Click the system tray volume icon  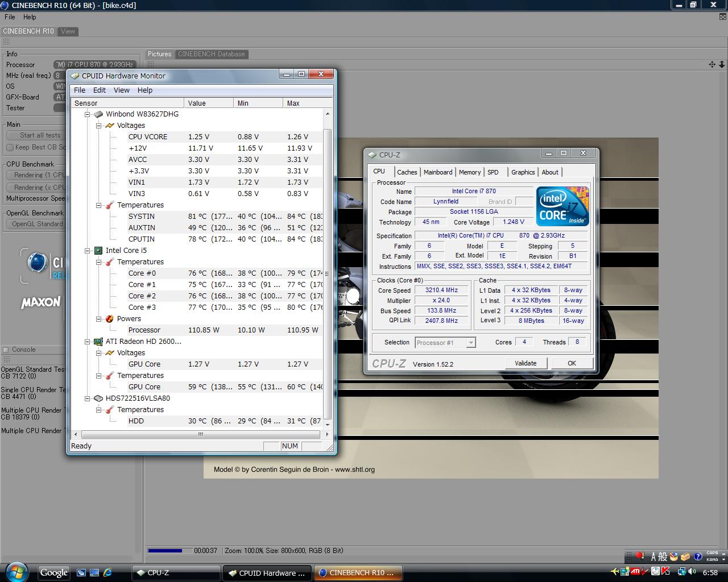point(692,572)
